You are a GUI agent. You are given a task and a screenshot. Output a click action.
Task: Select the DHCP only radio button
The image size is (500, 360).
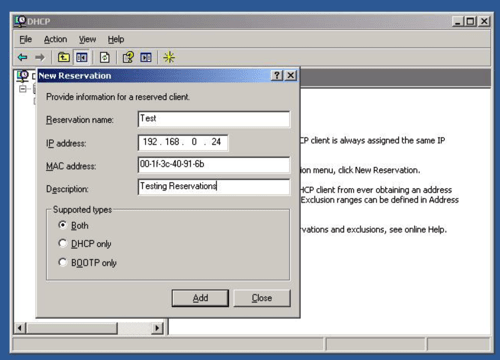[62, 243]
